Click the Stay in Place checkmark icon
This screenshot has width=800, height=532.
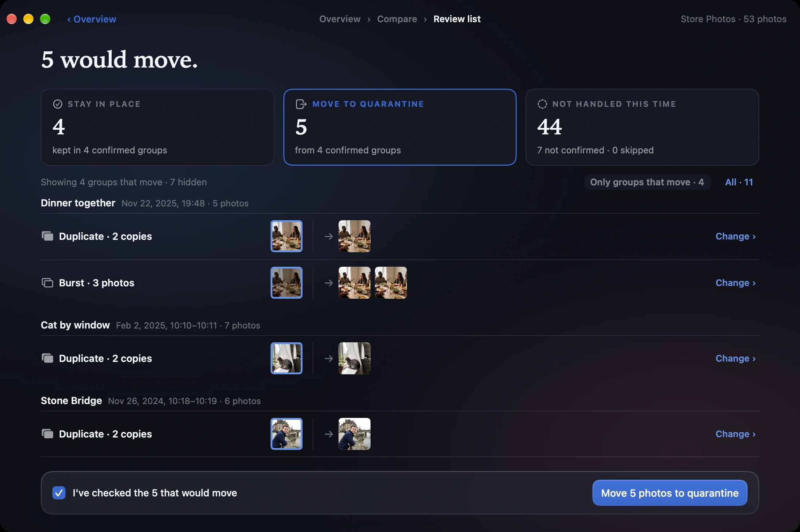(x=57, y=104)
